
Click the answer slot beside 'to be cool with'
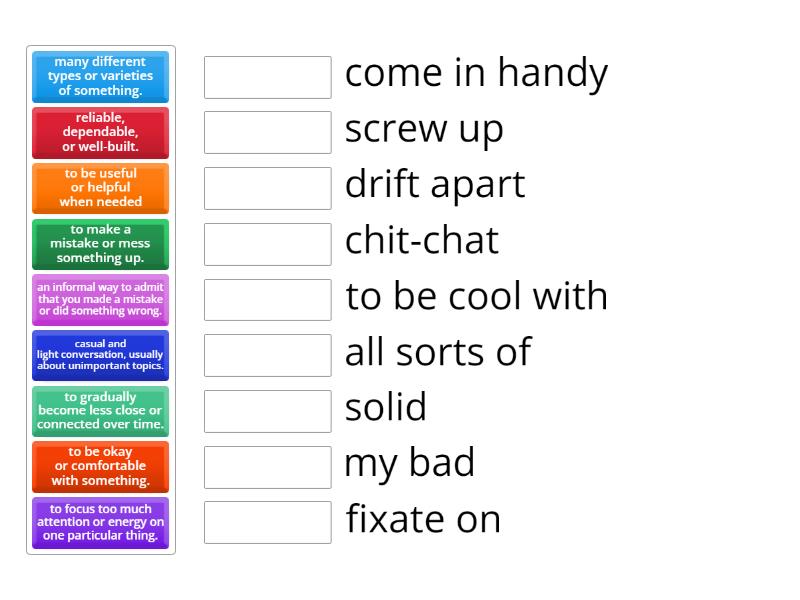click(267, 296)
